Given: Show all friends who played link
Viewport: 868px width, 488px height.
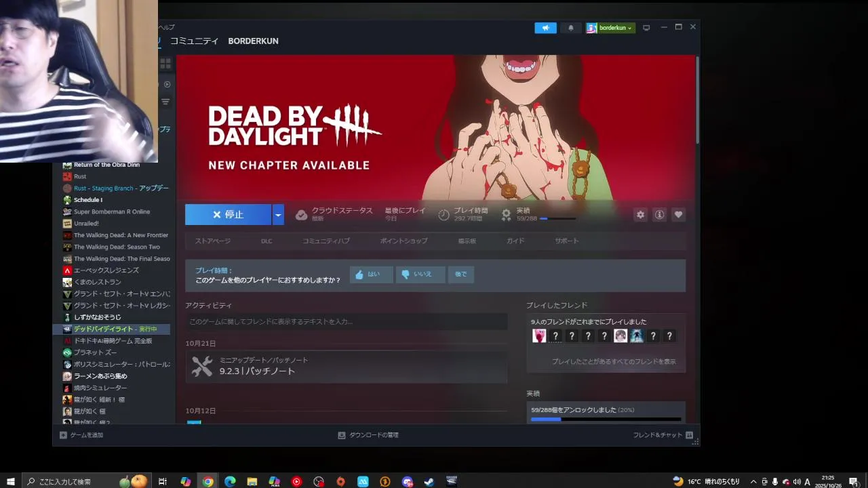Looking at the screenshot, I should (614, 361).
